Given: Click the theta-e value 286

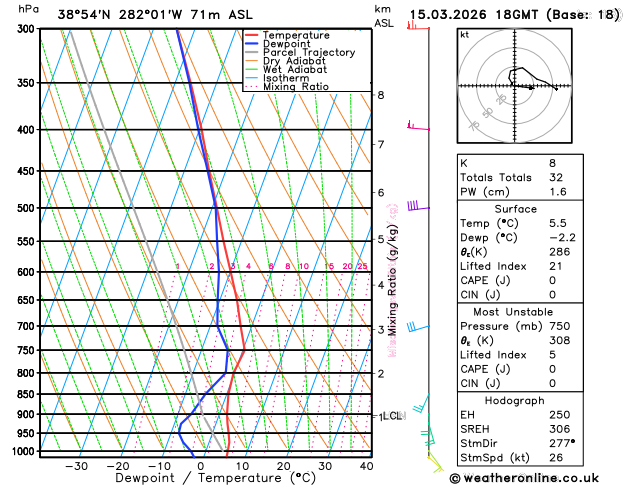Looking at the screenshot, I should tap(560, 252).
